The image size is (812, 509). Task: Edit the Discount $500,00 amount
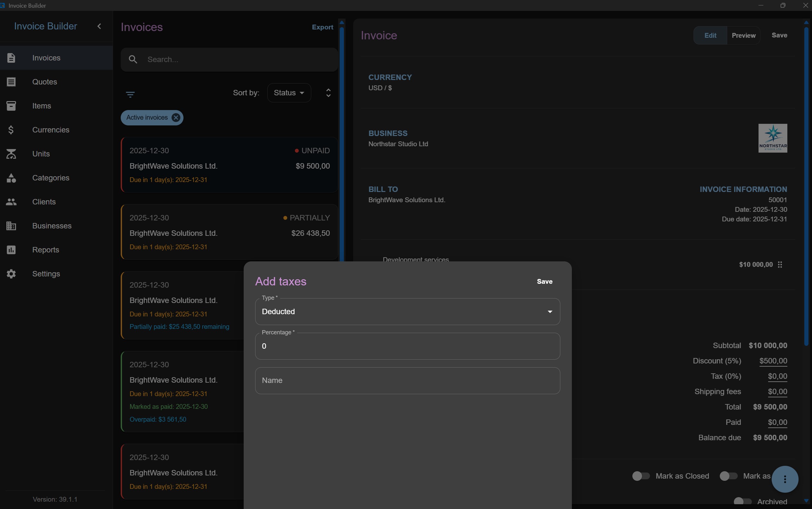coord(773,361)
